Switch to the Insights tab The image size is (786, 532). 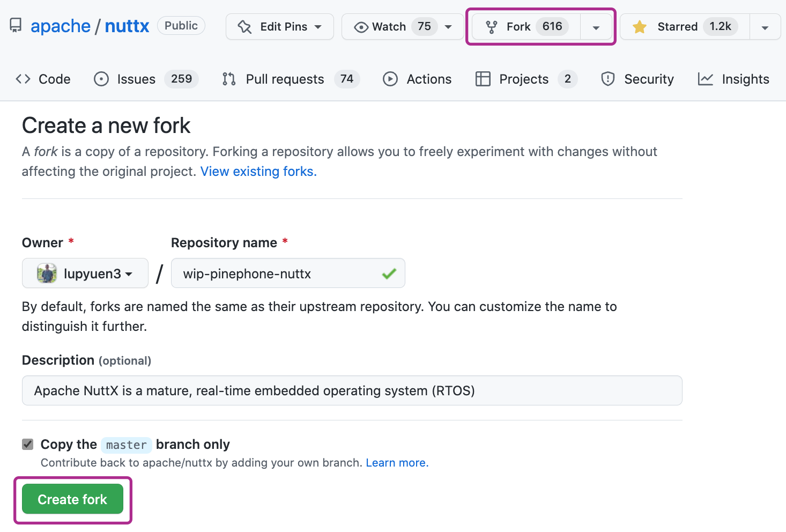pyautogui.click(x=733, y=79)
